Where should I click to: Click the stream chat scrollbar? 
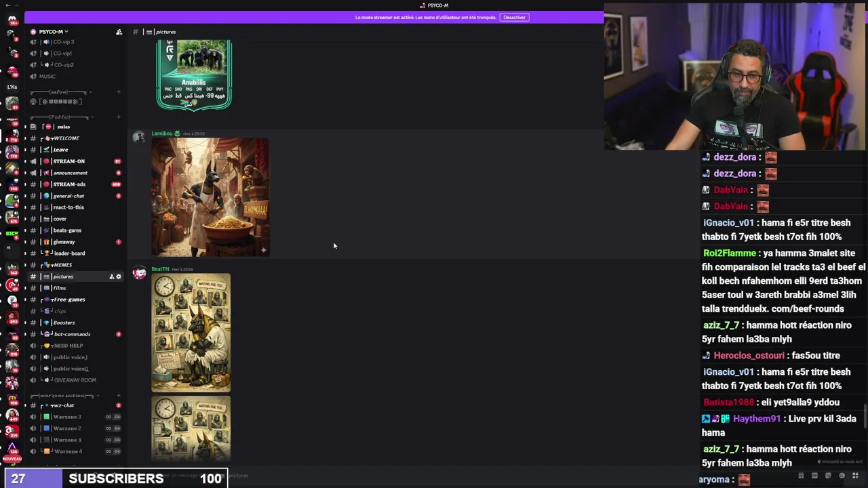865,415
